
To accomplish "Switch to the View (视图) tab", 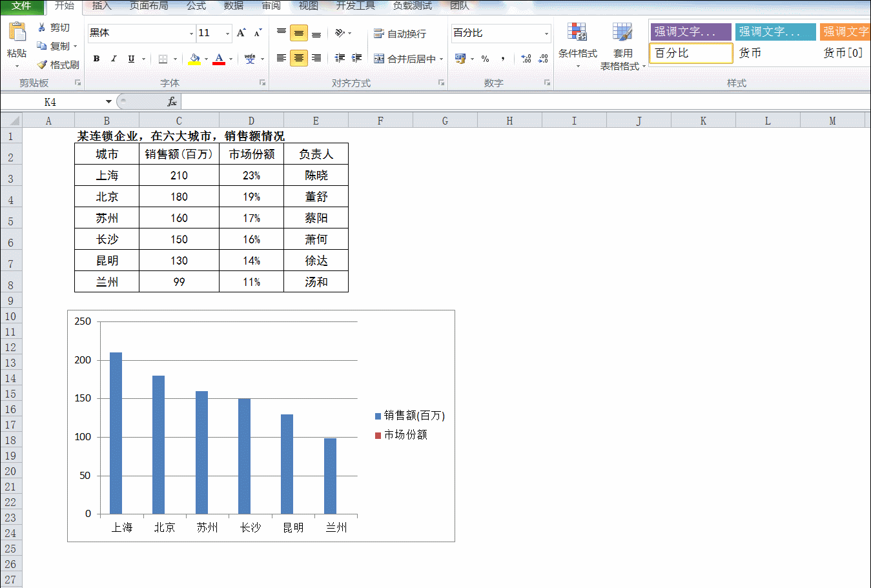I will pyautogui.click(x=309, y=6).
